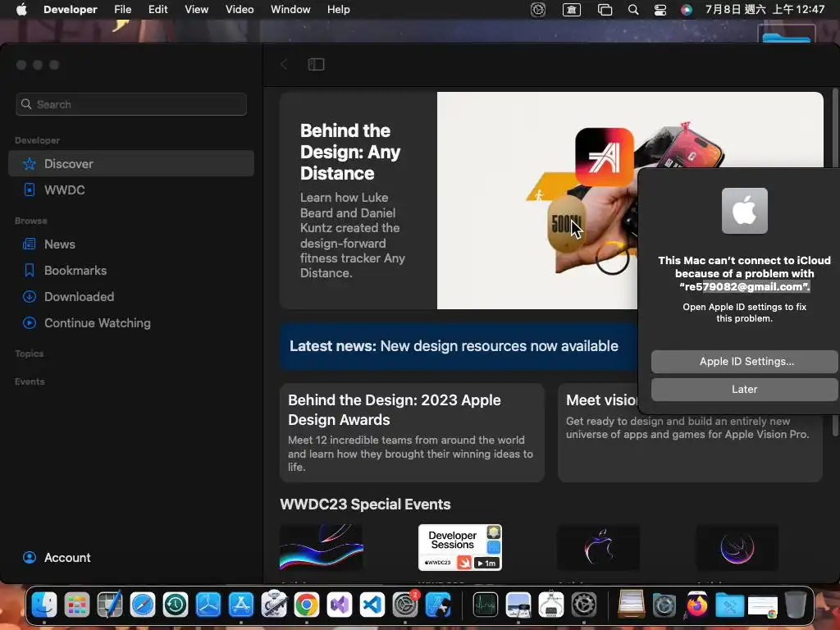Click the Stage Manager windows icon
Screen dimensions: 840x630
point(605,10)
